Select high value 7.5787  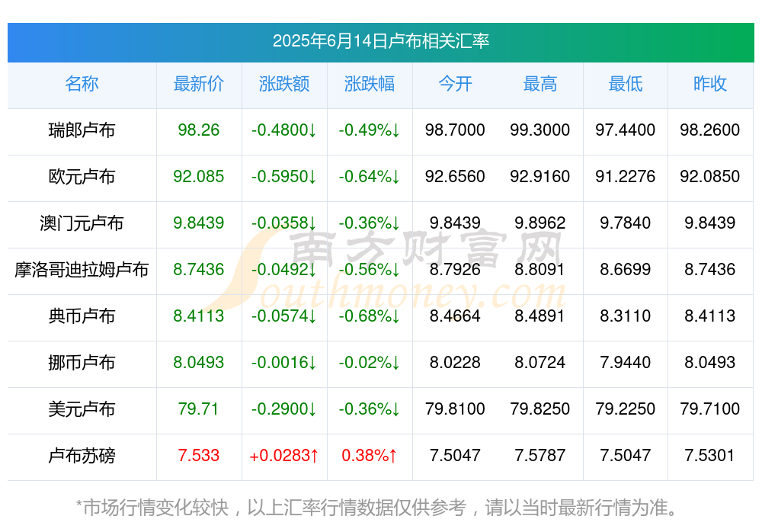[540, 455]
